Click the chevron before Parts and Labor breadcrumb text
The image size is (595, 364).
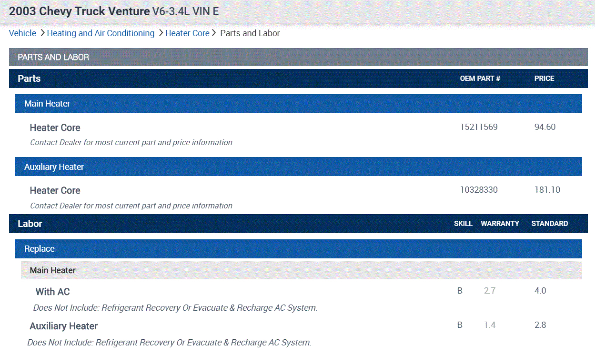214,33
